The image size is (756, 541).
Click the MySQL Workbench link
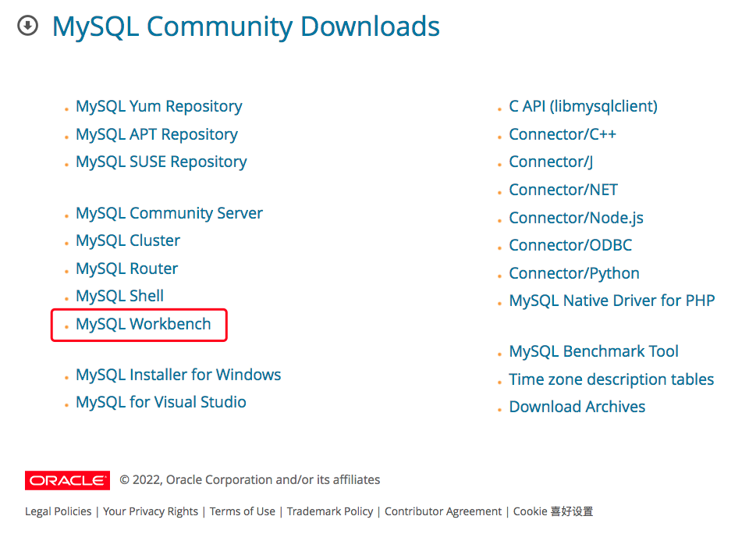[144, 324]
